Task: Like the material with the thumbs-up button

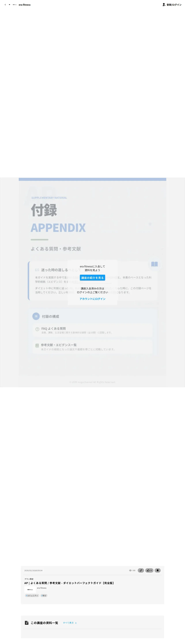Action: (149, 570)
